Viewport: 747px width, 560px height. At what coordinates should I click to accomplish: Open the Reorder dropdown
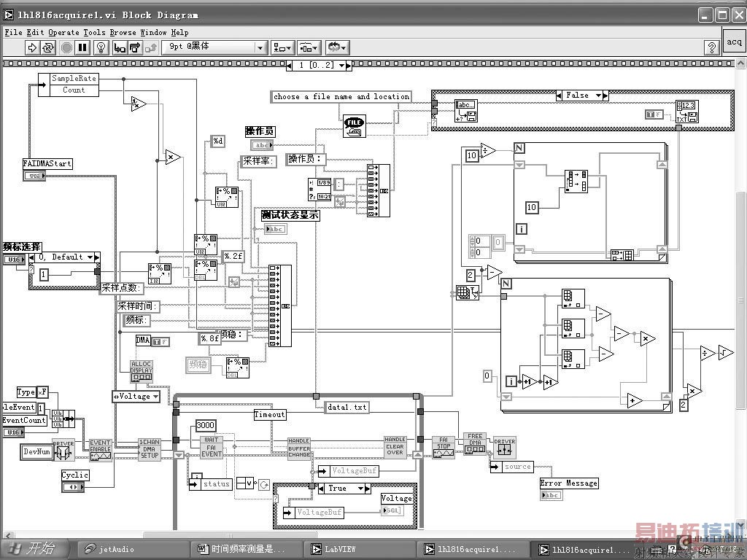pos(337,47)
